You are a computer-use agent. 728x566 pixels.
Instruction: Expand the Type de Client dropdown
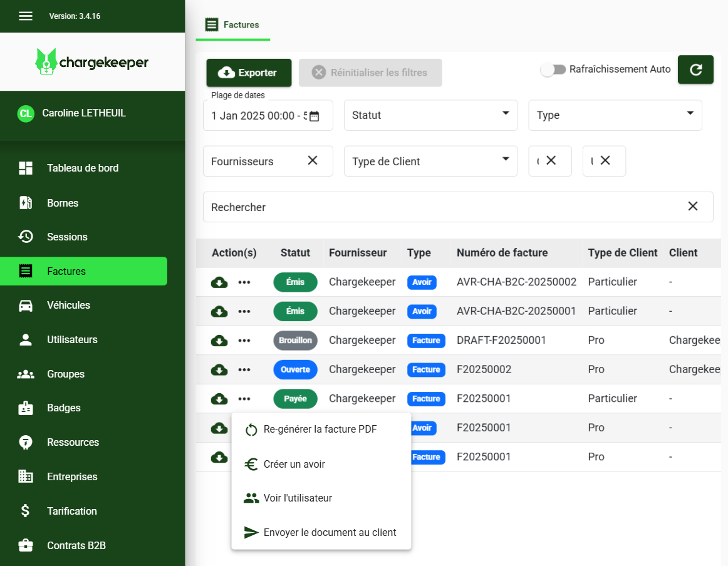[x=430, y=161]
